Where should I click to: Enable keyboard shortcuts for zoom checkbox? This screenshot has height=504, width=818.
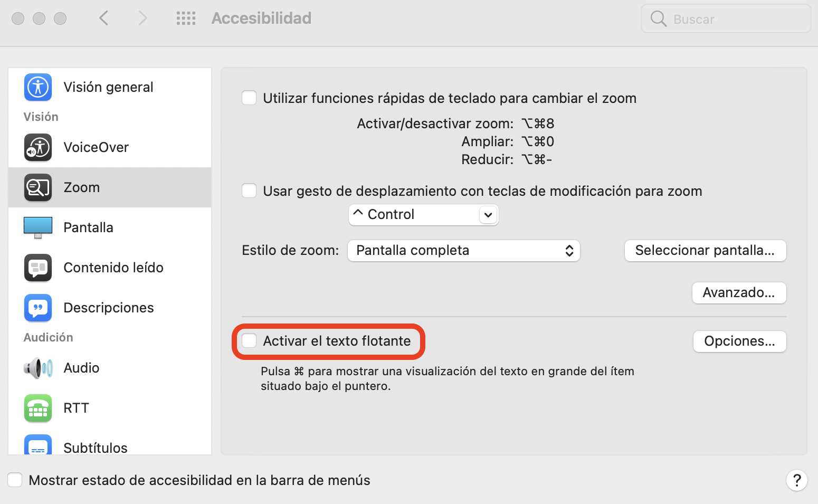click(249, 98)
